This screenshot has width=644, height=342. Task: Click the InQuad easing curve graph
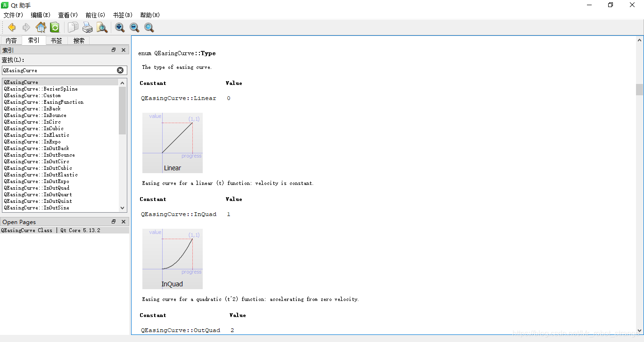point(173,259)
